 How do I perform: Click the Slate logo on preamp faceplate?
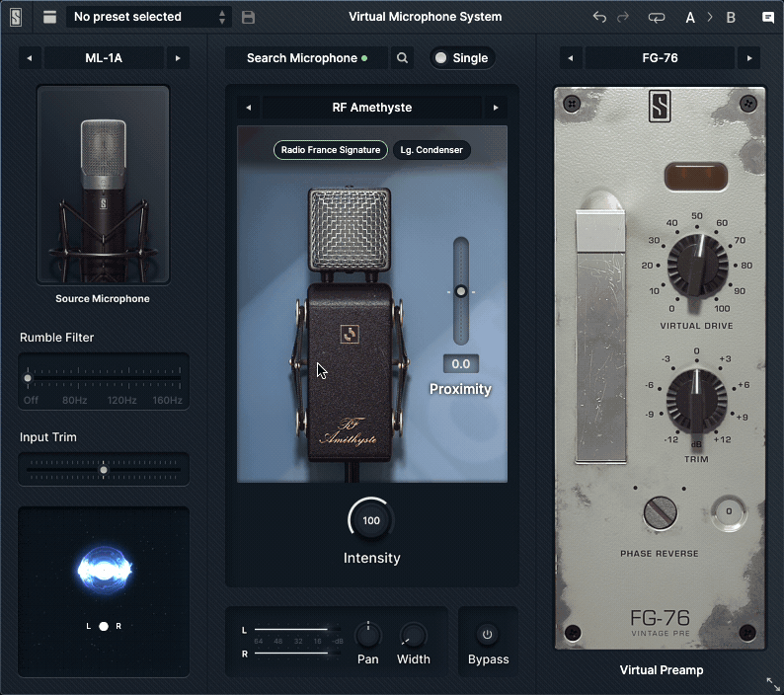click(660, 106)
